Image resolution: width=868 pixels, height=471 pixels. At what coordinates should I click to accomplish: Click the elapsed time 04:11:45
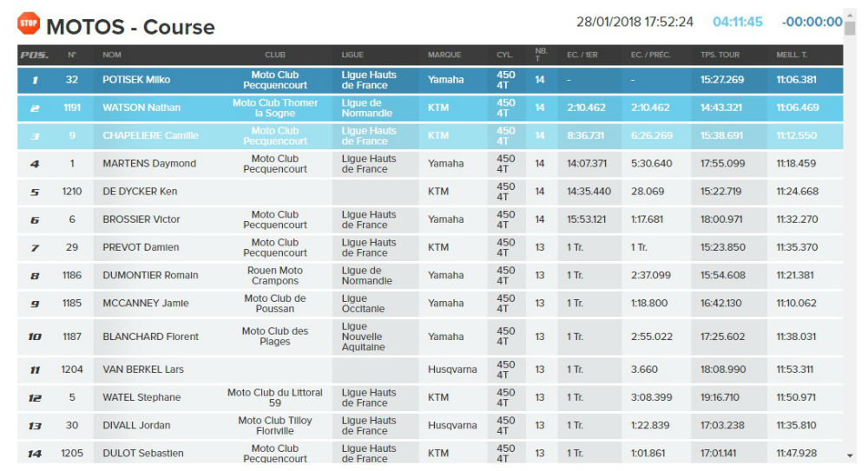(x=738, y=23)
